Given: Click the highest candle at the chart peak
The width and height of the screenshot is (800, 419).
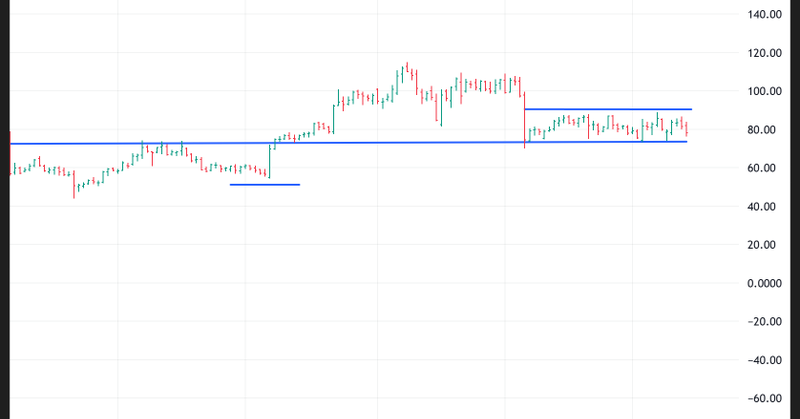Looking at the screenshot, I should 406,68.
